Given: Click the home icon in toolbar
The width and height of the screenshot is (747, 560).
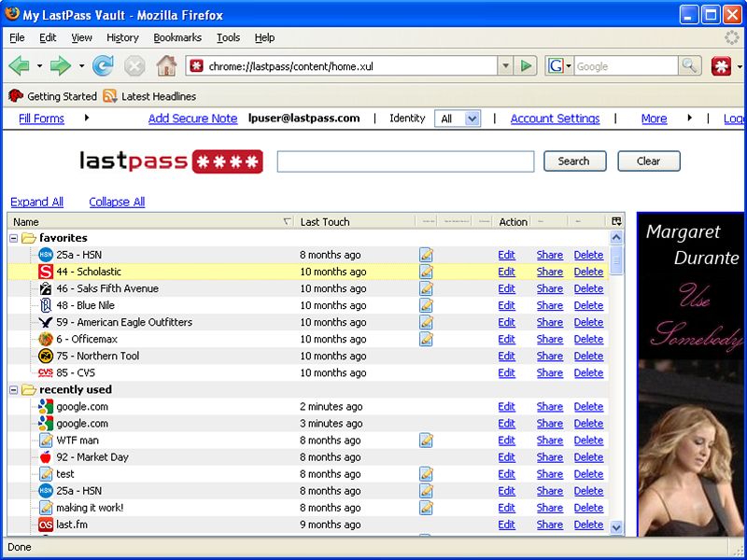Looking at the screenshot, I should [x=166, y=66].
